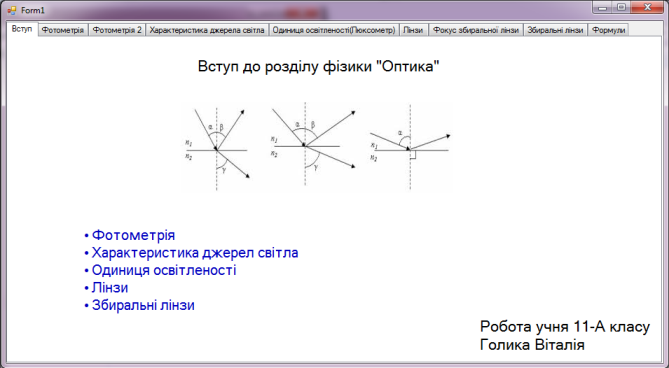Select the Характеристика джерела світла tab
This screenshot has width=669, height=368.
pos(207,30)
